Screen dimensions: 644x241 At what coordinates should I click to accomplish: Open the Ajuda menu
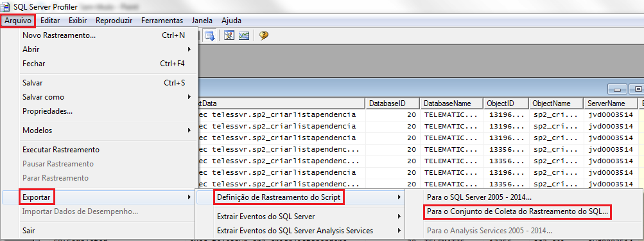[231, 21]
